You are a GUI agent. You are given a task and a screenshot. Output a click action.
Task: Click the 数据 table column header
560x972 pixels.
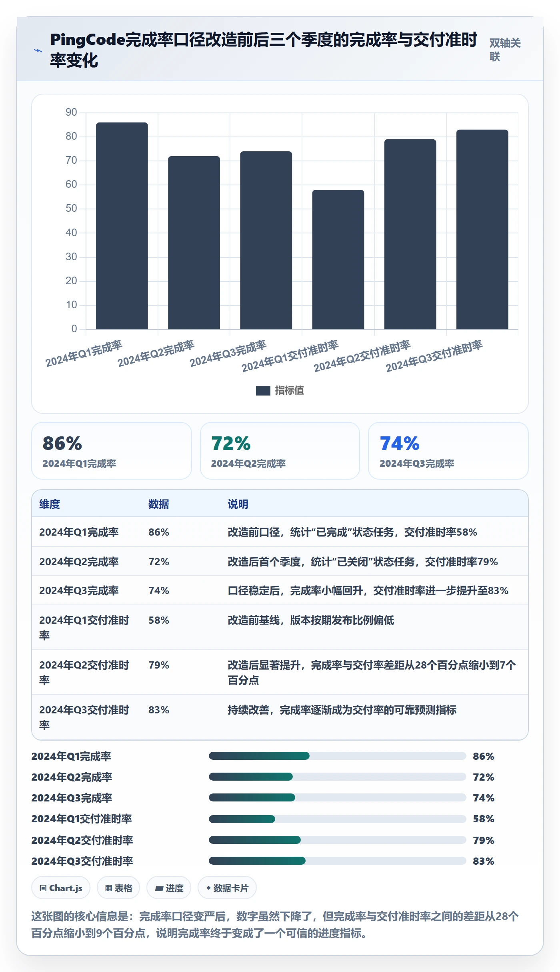159,504
